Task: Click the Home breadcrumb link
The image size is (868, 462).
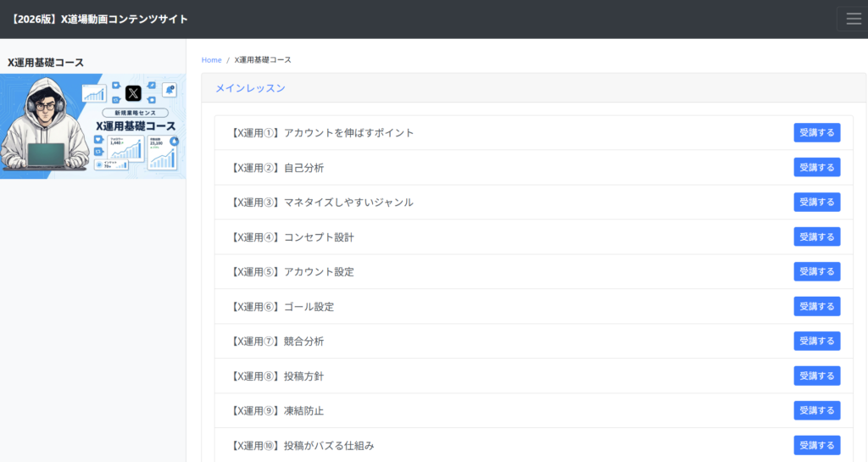Action: (211, 60)
